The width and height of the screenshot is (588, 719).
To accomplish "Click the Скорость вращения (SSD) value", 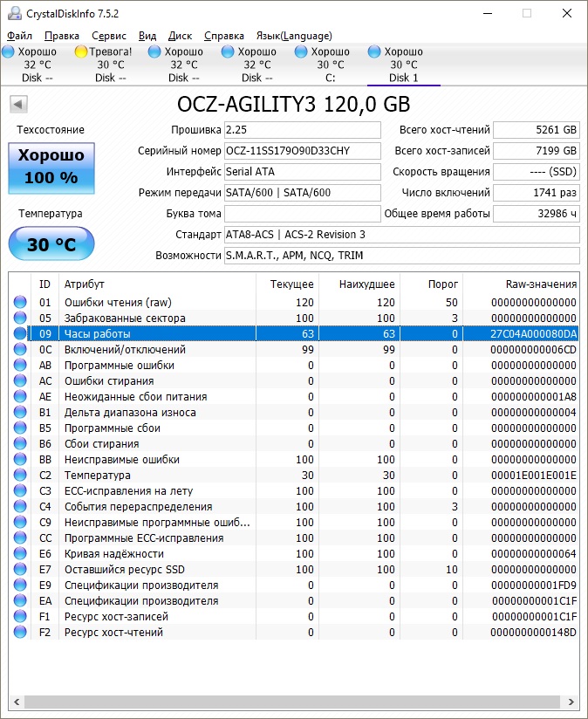I will click(537, 172).
